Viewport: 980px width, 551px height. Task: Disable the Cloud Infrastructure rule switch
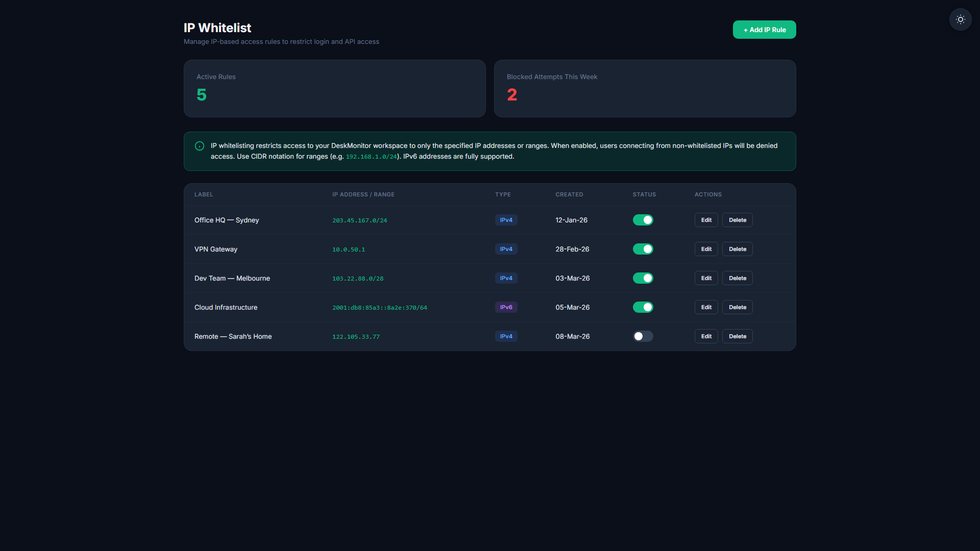click(643, 307)
